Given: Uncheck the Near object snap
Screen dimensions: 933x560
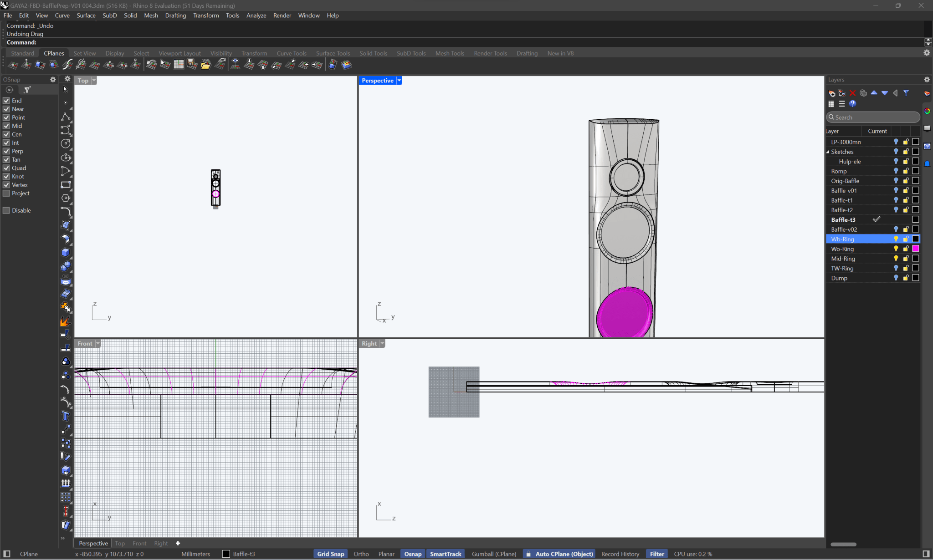Looking at the screenshot, I should (x=6, y=109).
